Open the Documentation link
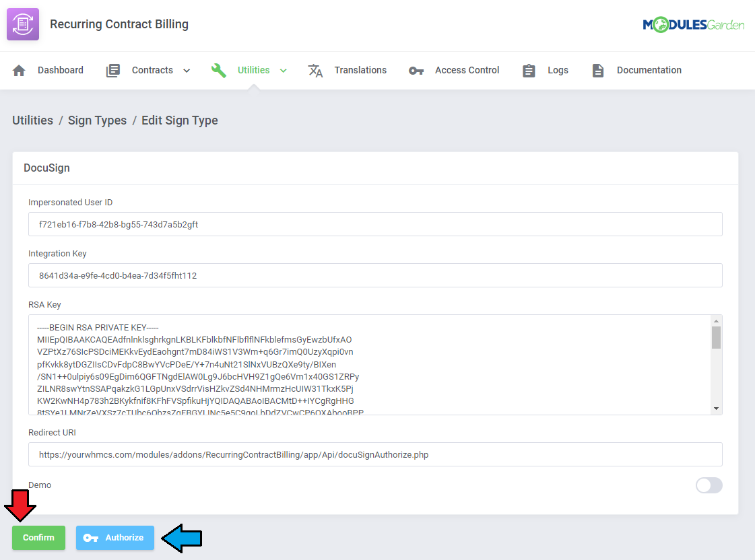The width and height of the screenshot is (755, 560). point(649,70)
